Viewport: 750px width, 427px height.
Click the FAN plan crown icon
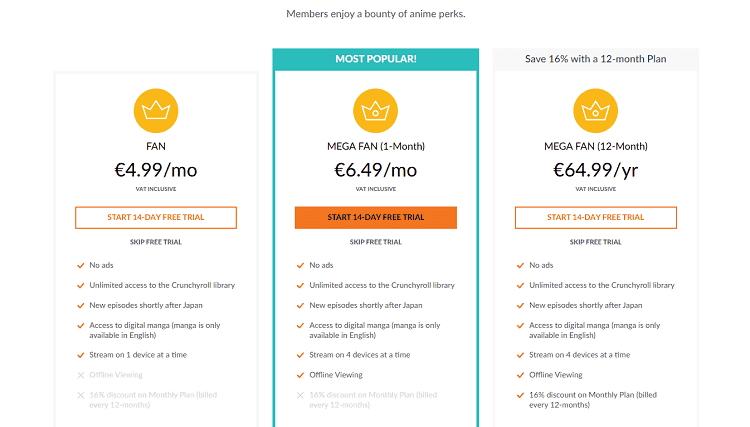[156, 110]
